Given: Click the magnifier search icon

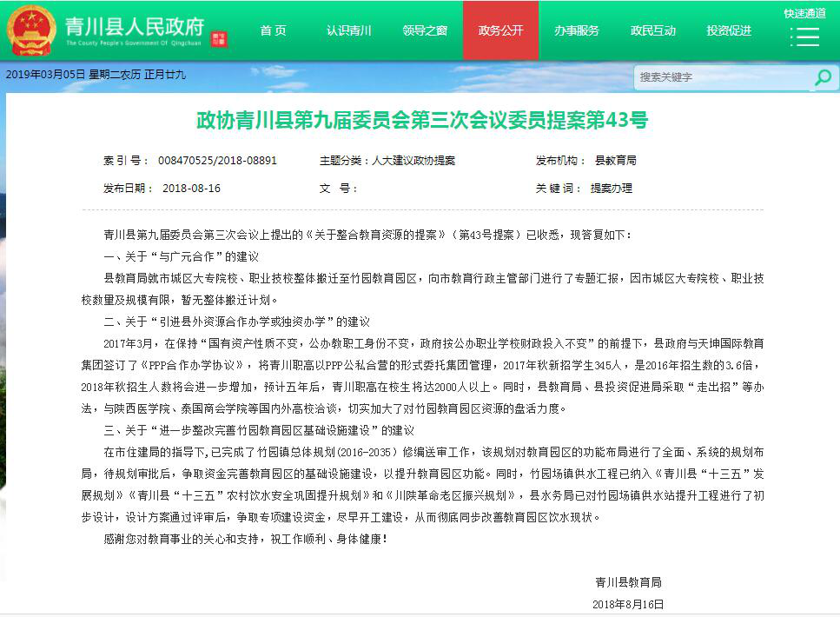Looking at the screenshot, I should (822, 77).
